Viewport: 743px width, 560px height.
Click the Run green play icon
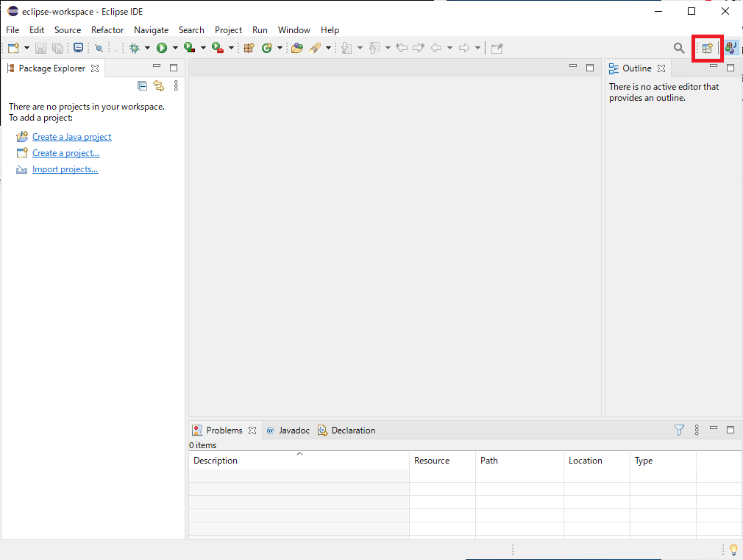[162, 48]
